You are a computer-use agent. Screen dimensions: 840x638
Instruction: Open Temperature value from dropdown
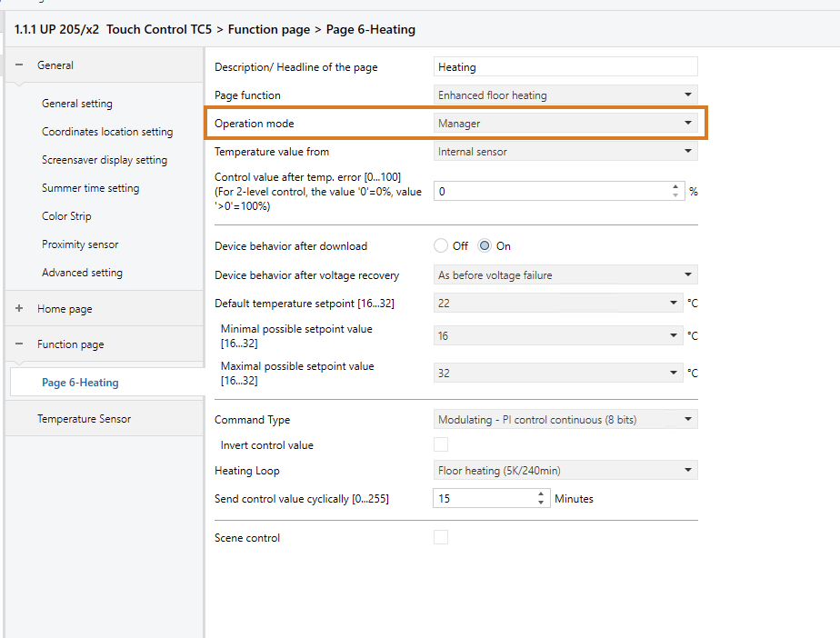565,152
